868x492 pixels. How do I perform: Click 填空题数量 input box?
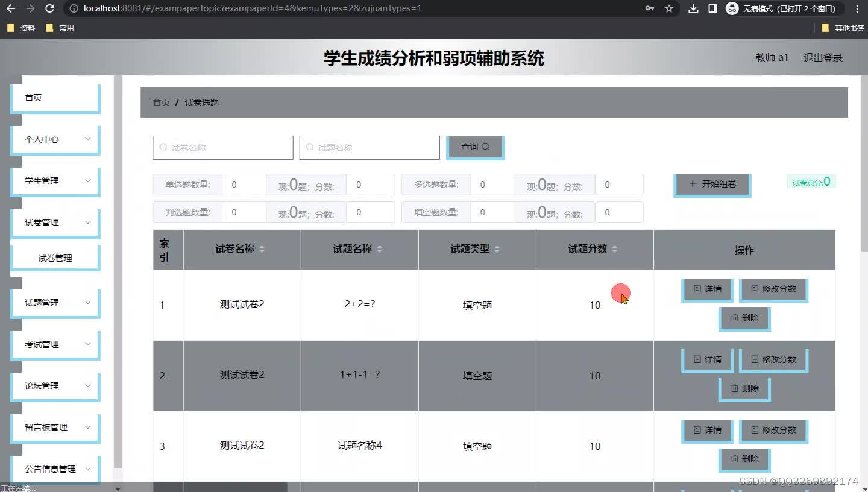[492, 212]
